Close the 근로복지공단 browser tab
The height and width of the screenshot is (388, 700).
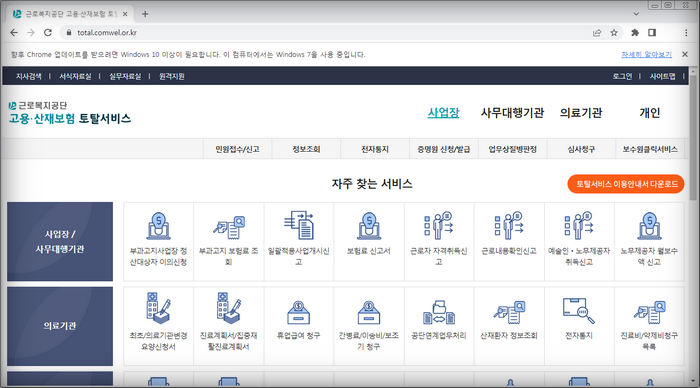(x=125, y=14)
